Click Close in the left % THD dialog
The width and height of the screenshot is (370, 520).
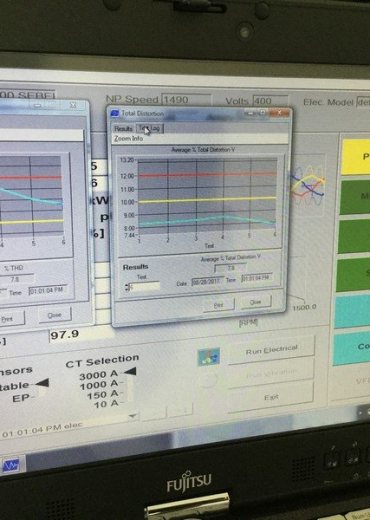(54, 315)
